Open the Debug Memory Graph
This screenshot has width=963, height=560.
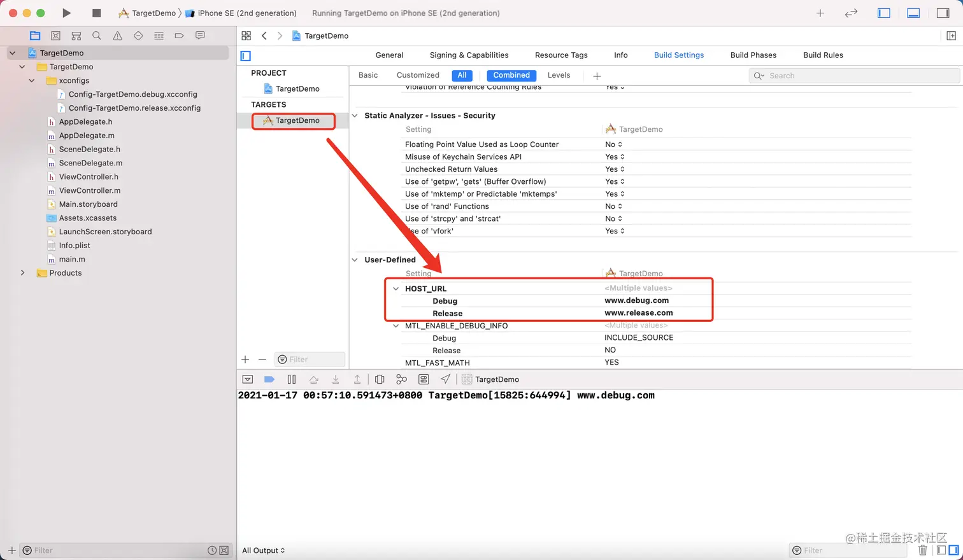point(401,379)
